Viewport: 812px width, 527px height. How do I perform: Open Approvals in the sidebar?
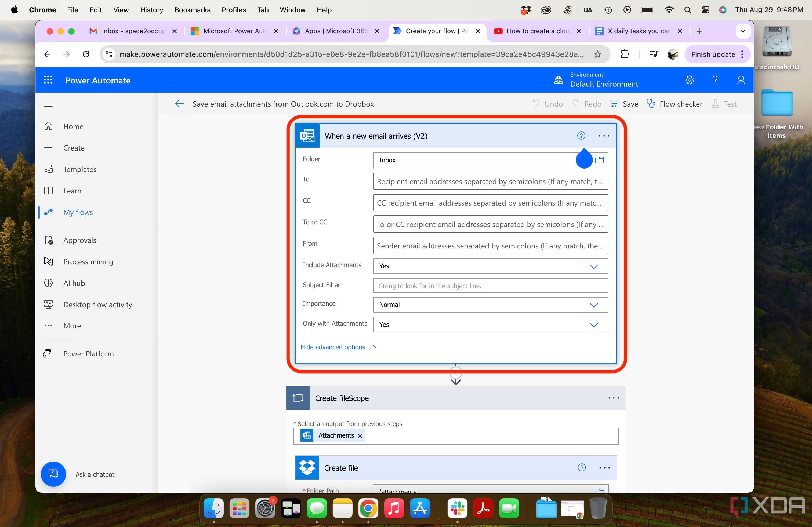click(80, 240)
